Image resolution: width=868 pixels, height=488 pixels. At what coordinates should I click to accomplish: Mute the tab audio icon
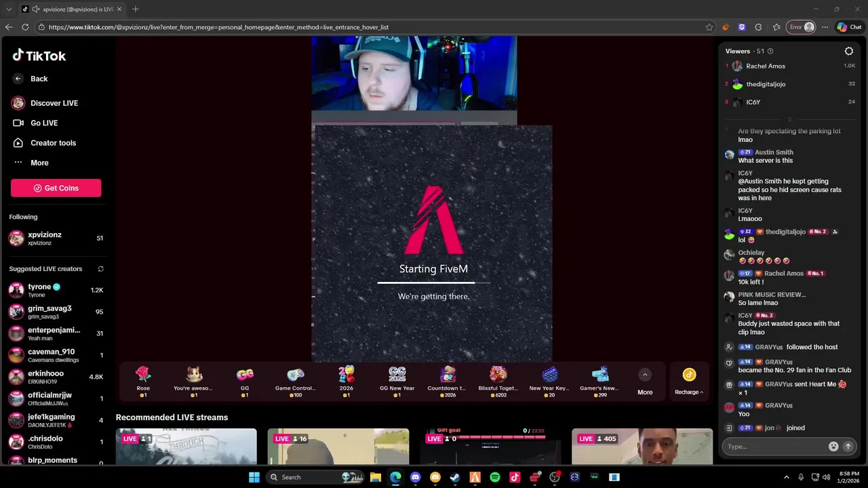point(36,9)
